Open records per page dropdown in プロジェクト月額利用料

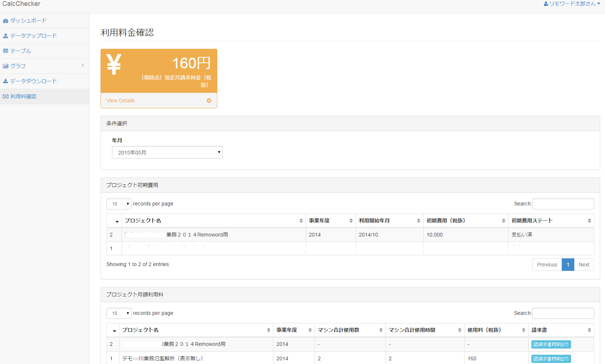(119, 313)
